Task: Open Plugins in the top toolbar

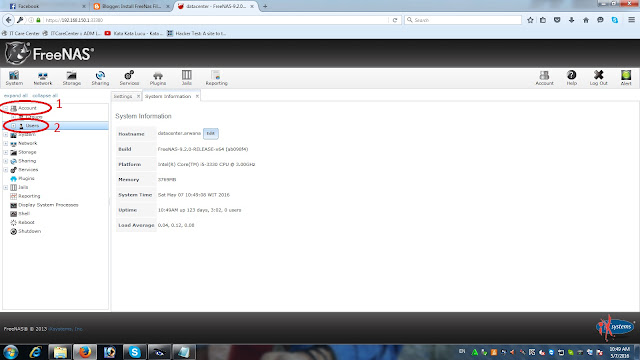Action: [158, 78]
